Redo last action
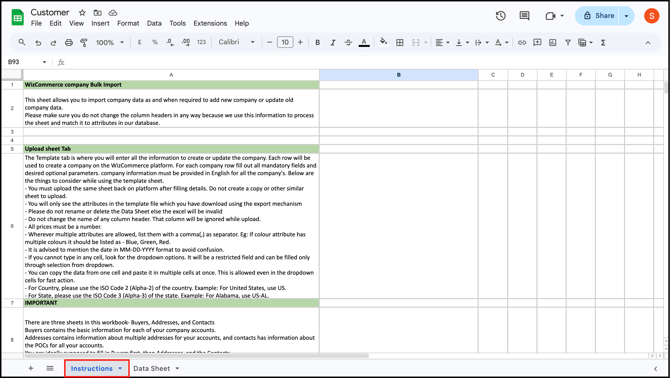670x378 pixels. (53, 43)
